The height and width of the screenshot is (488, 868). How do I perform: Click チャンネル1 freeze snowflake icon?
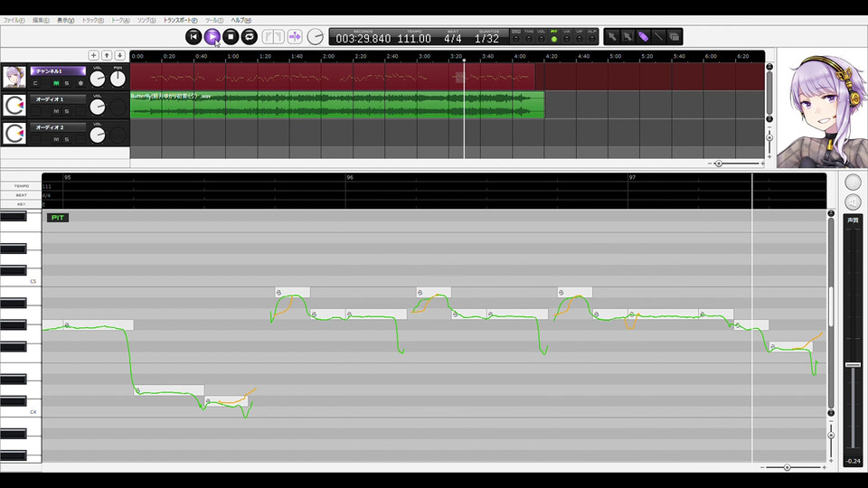click(80, 83)
